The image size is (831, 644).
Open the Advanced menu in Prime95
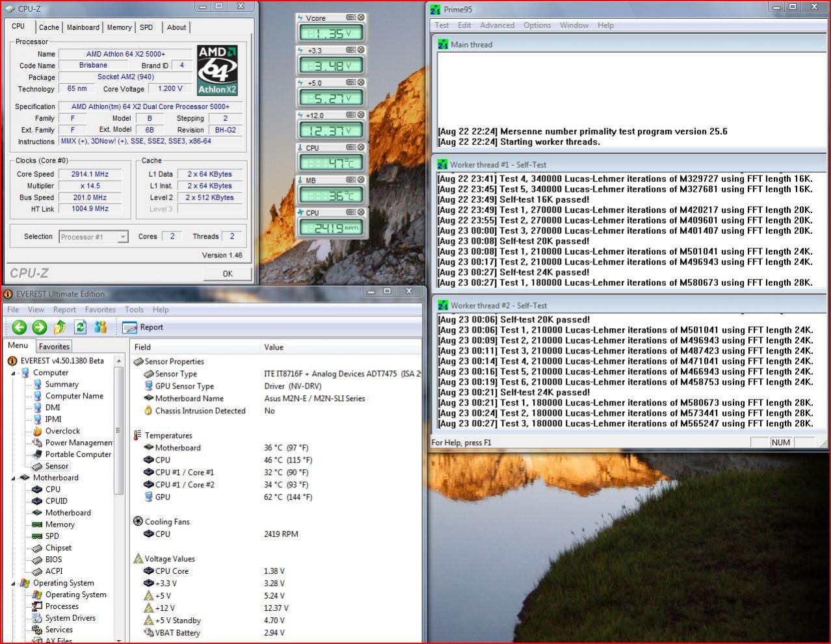[x=497, y=25]
